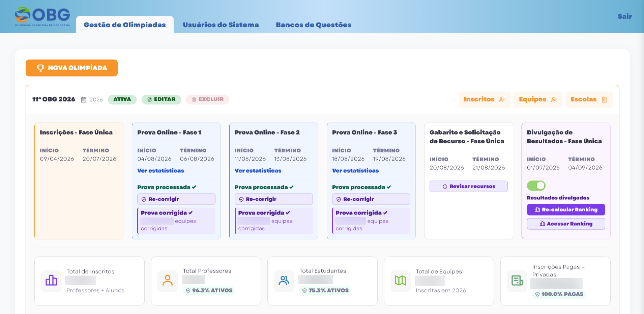Click the check mark after Fase 3 Prova processada
This screenshot has width=644, height=314.
389,187
